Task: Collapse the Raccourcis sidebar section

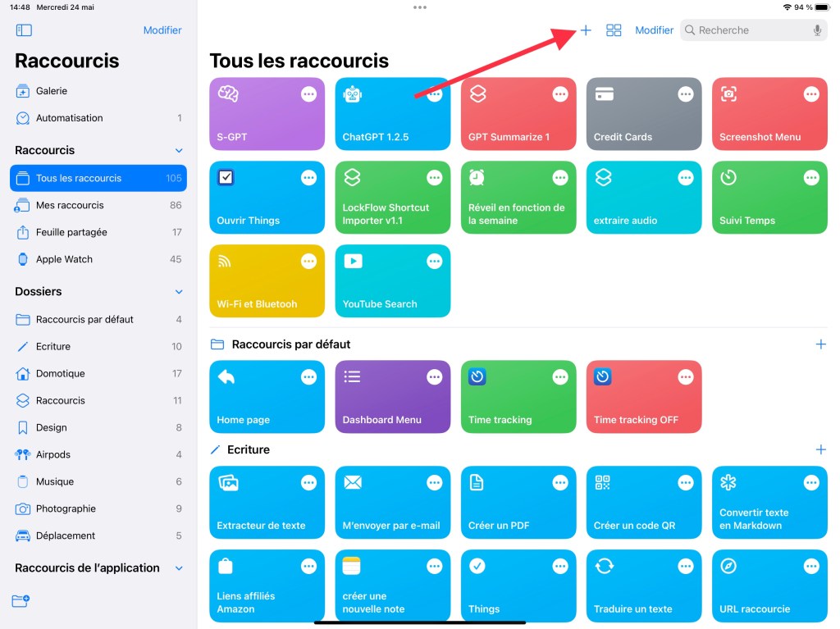Action: (x=179, y=151)
